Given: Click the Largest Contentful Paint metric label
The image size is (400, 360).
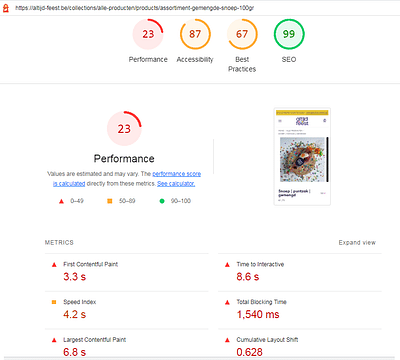Looking at the screenshot, I should pos(94,340).
